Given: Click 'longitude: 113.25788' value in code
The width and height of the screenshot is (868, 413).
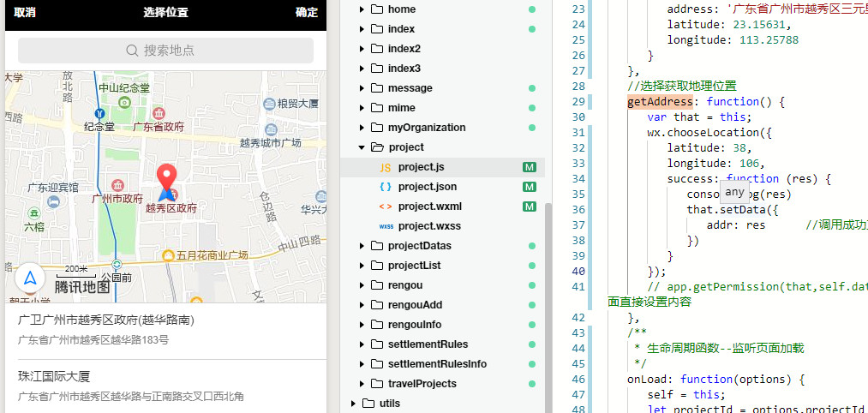Looking at the screenshot, I should pos(769,40).
